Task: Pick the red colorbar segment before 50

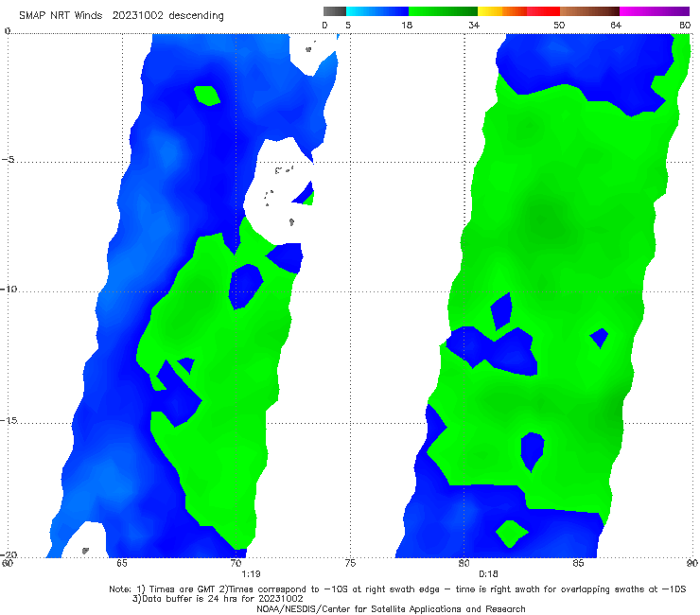Action: (x=543, y=11)
